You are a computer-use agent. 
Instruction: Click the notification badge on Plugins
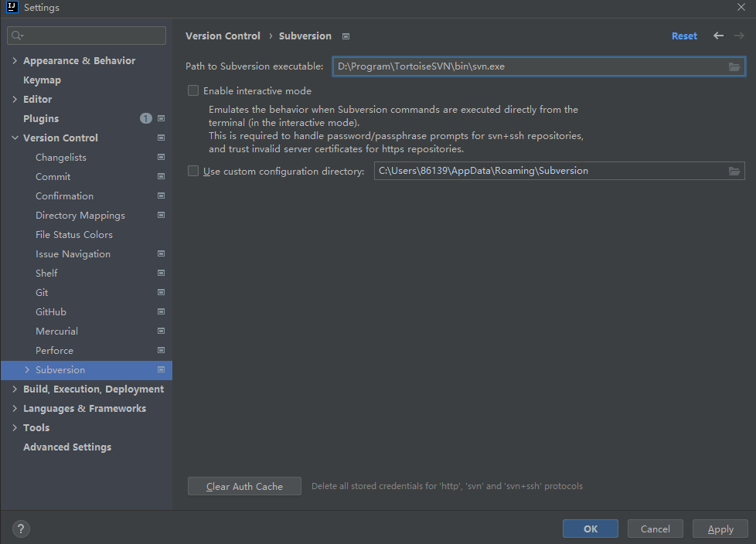pos(145,117)
